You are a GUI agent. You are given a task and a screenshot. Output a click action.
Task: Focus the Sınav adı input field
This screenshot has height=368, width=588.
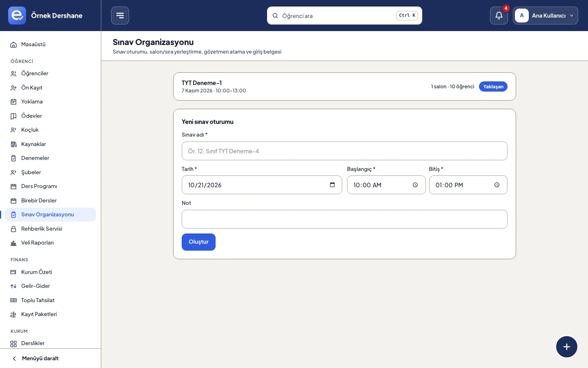click(345, 151)
